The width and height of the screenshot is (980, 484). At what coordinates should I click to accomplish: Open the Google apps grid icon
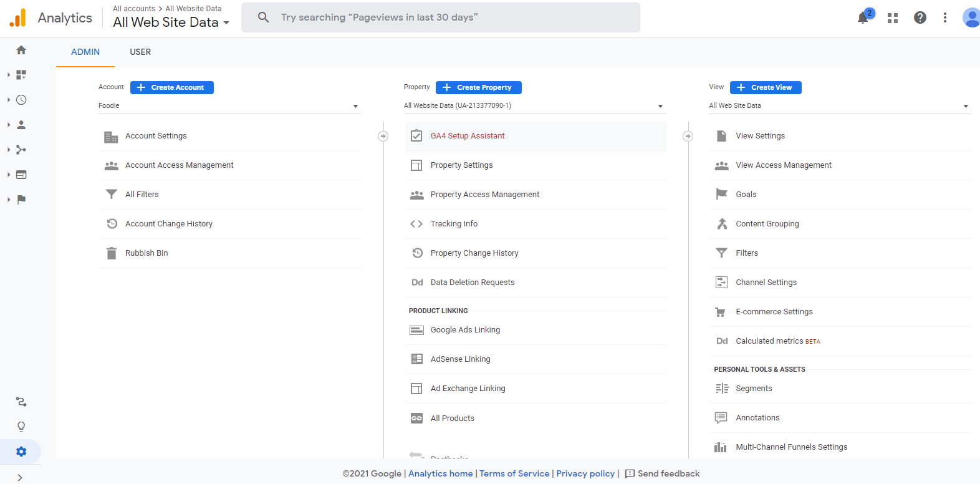tap(893, 18)
